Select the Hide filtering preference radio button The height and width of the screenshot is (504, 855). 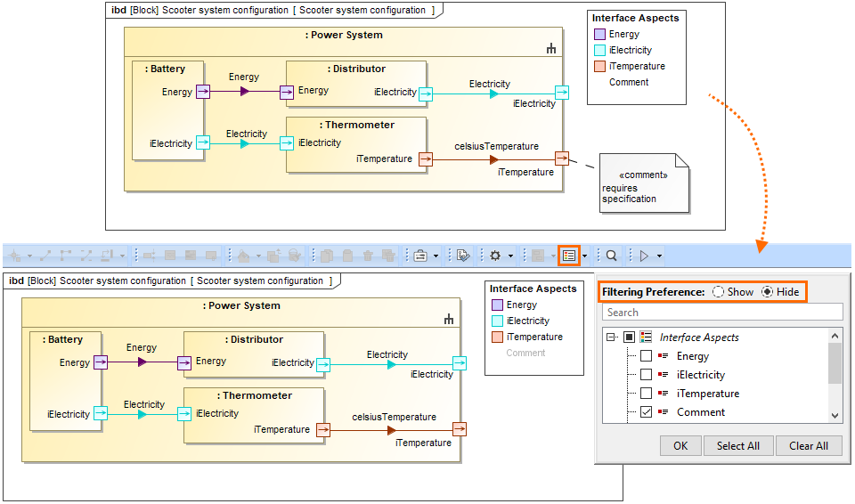click(x=767, y=292)
